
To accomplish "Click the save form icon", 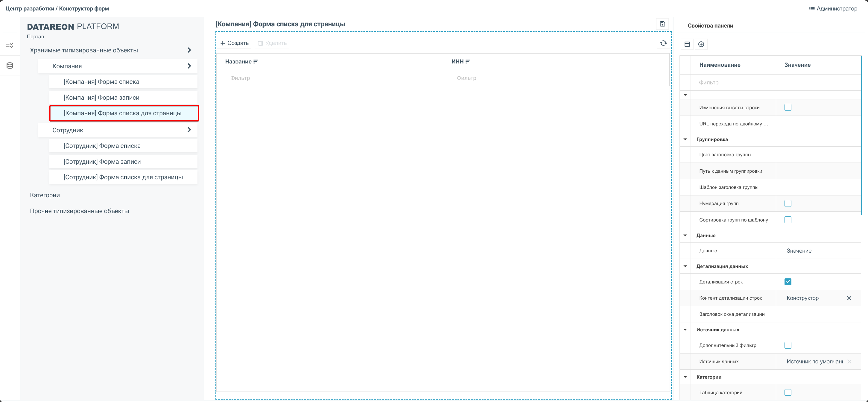I will click(x=662, y=24).
